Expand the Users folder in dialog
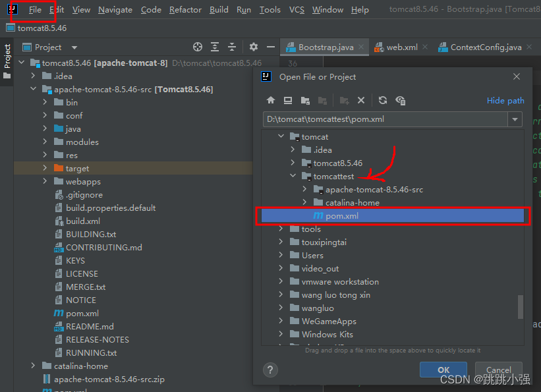The image size is (541, 392). point(281,255)
